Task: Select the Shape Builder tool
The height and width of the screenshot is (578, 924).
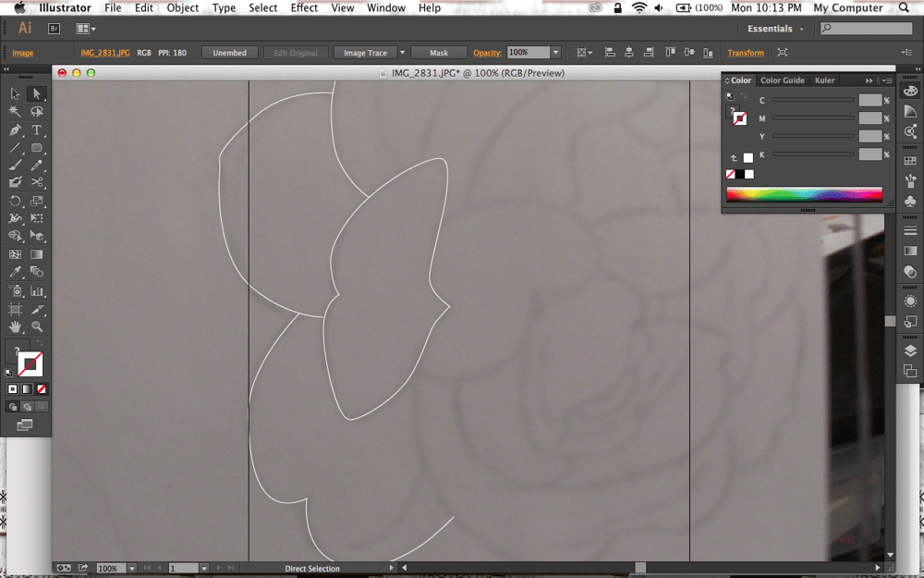Action: [x=15, y=236]
